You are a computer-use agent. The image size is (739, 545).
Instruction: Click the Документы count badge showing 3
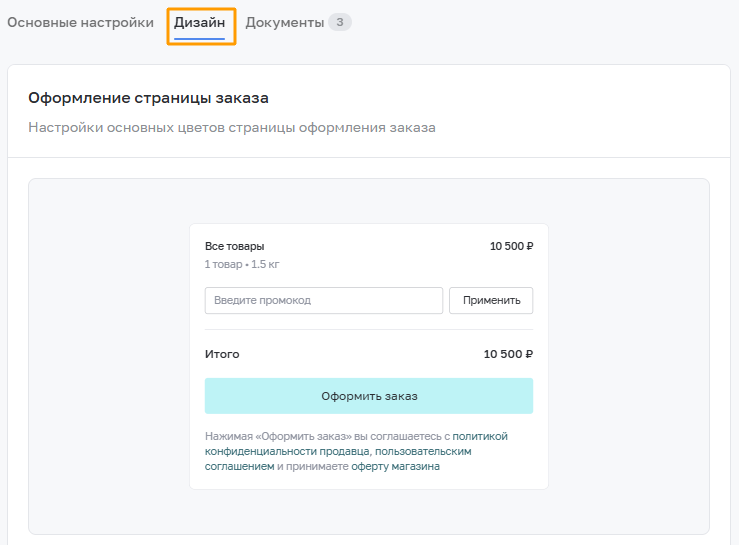340,22
